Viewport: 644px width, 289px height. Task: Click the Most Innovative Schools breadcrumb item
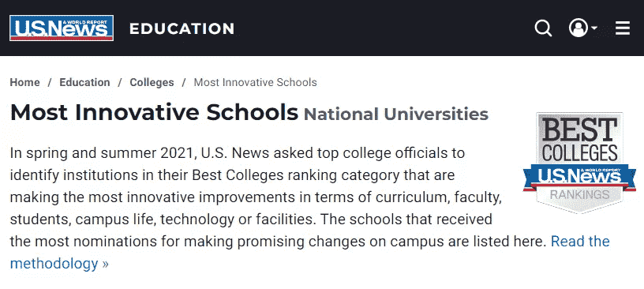(x=256, y=82)
